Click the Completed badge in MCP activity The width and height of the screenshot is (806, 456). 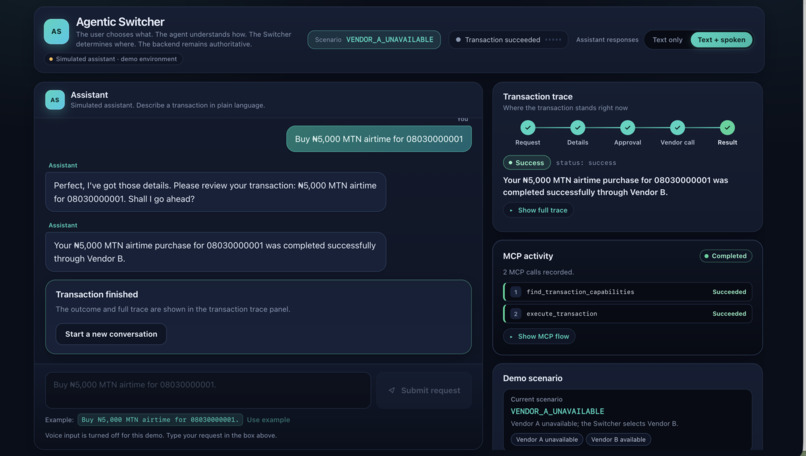coord(725,256)
